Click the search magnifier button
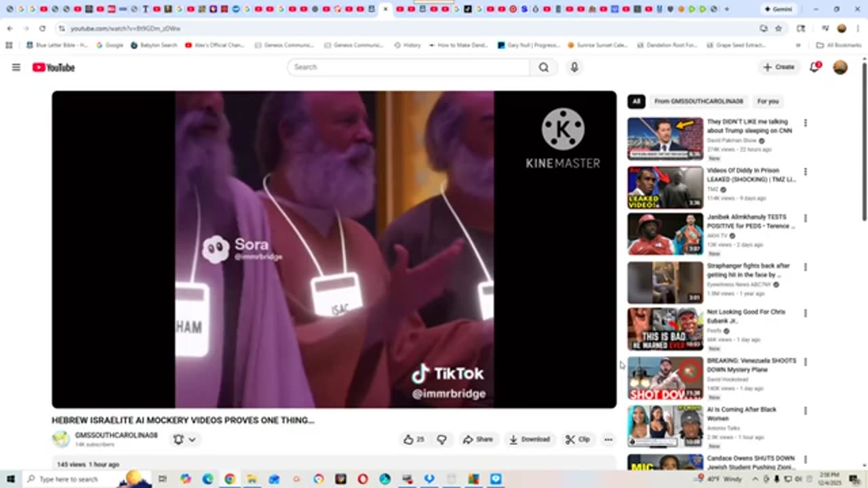Viewport: 868px width, 488px height. pyautogui.click(x=544, y=67)
